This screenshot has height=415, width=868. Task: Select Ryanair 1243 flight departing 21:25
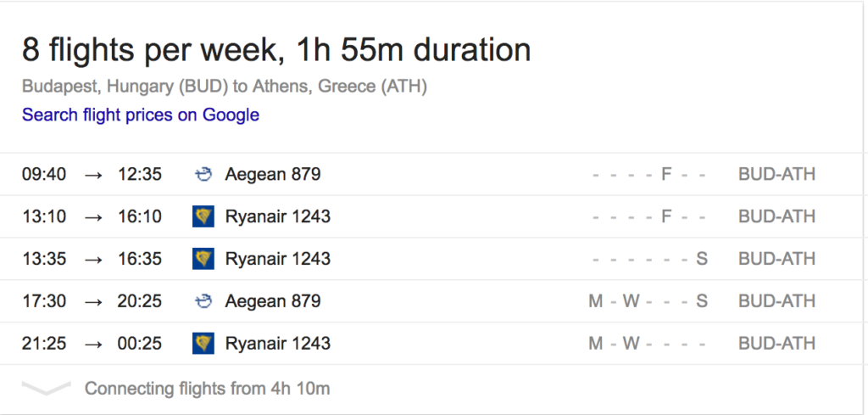[x=431, y=344]
